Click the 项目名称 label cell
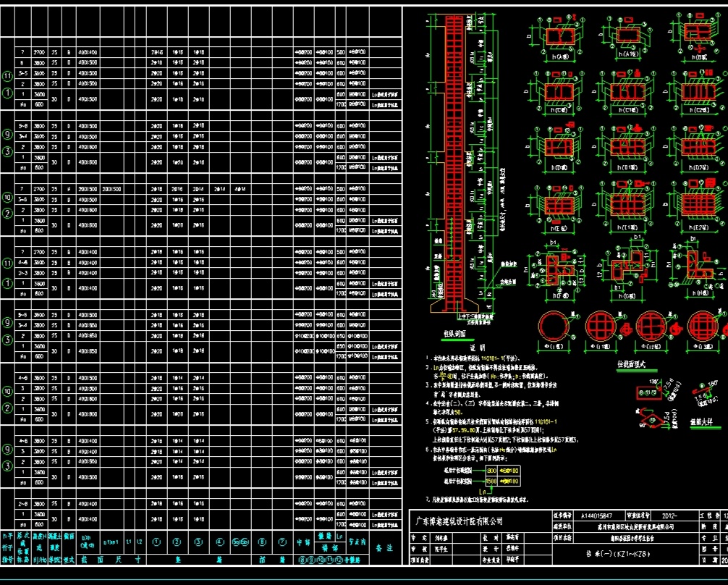 click(563, 538)
